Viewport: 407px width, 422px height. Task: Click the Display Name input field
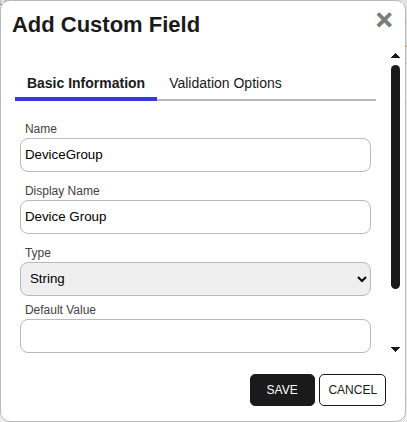195,217
